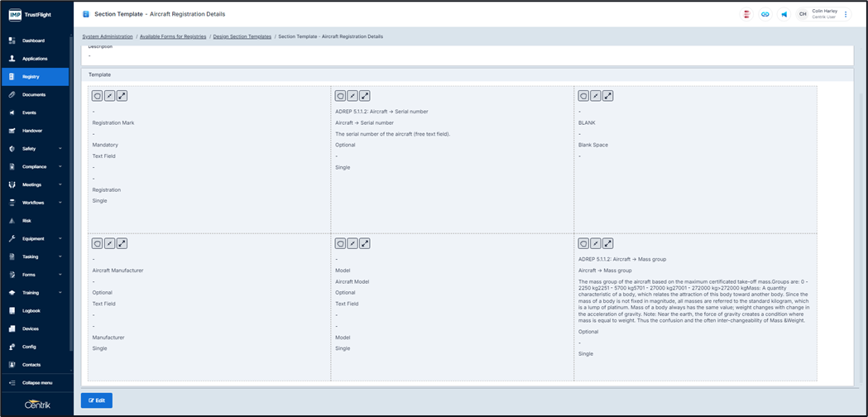Follow the Design Section Templates breadcrumb link
The image size is (868, 417).
pos(242,36)
